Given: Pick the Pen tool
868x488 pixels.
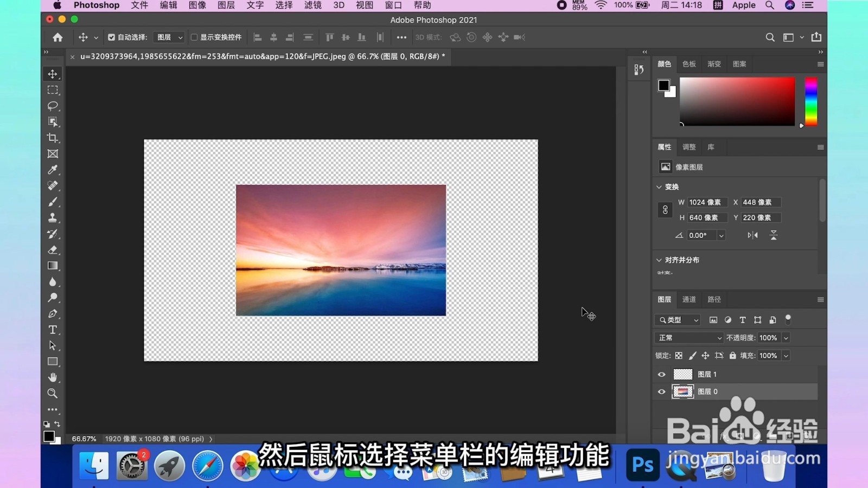Looking at the screenshot, I should [53, 314].
